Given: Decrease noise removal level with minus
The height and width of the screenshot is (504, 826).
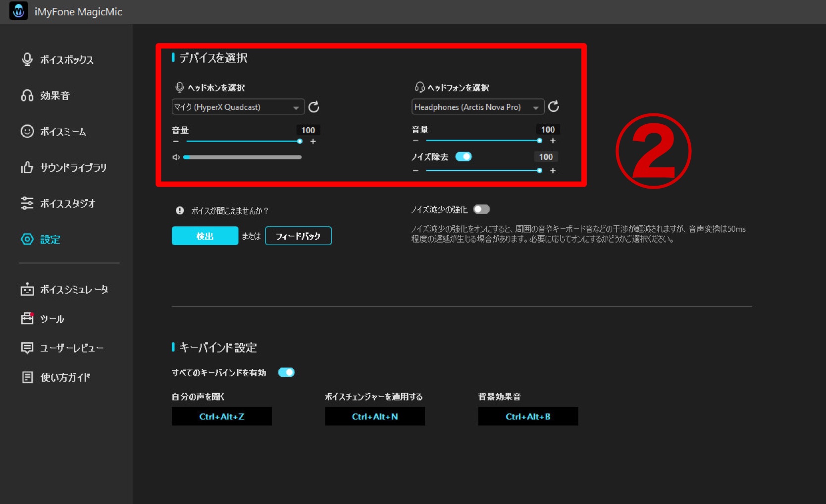Looking at the screenshot, I should pos(415,171).
